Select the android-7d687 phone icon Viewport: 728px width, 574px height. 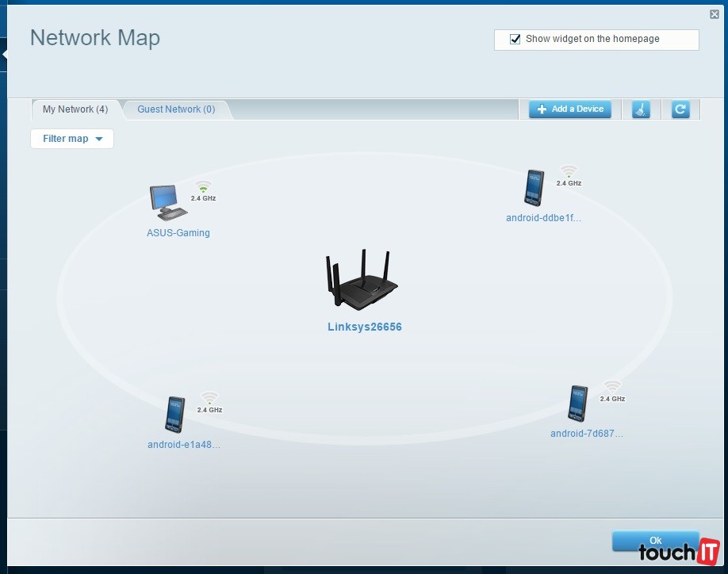(x=578, y=404)
